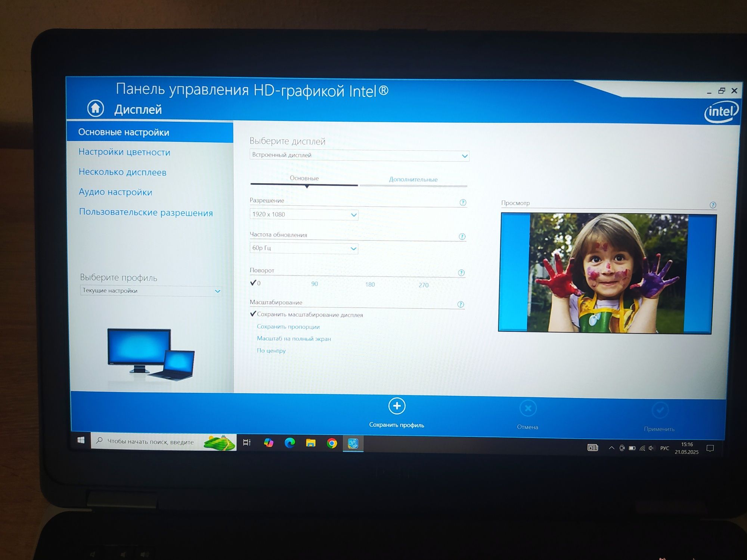
Task: Launch Copilot from the taskbar
Action: point(269,442)
